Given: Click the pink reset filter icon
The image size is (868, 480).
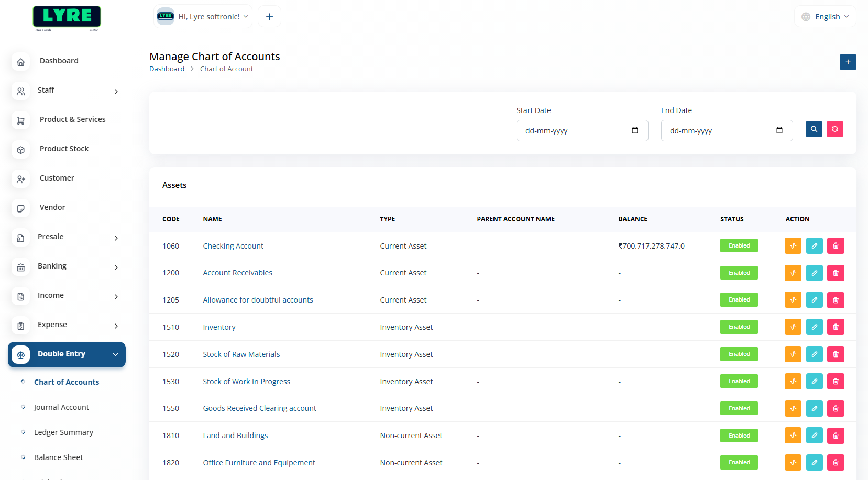Looking at the screenshot, I should click(834, 129).
